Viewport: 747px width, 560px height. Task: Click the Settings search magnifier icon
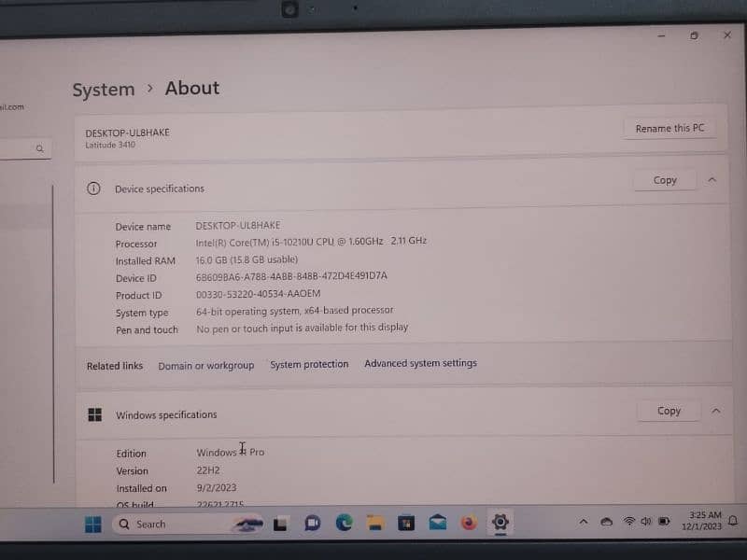coord(39,149)
